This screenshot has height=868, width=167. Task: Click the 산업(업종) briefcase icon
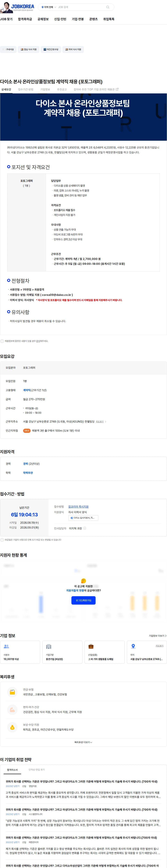tap(91, 646)
